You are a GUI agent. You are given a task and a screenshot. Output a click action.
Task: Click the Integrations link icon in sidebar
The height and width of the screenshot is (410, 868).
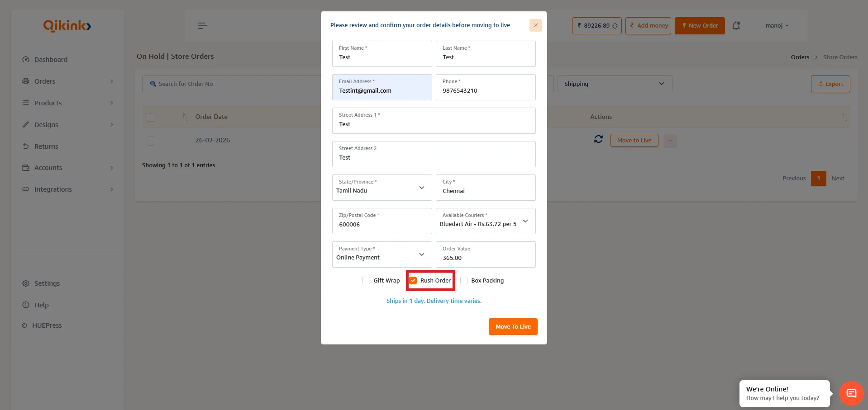[26, 189]
